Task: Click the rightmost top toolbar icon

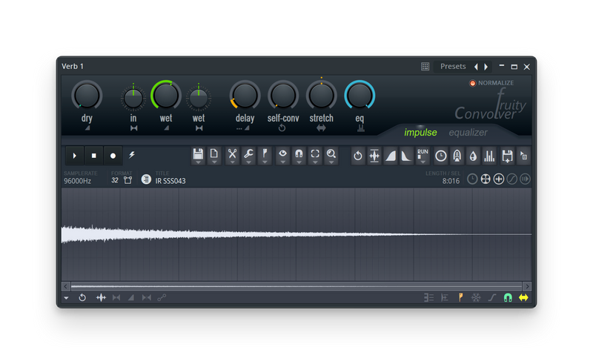Action: point(523,156)
